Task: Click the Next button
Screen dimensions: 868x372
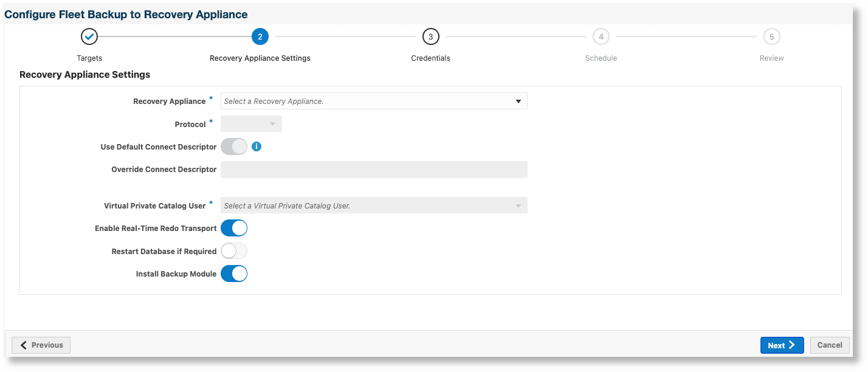Action: (782, 345)
